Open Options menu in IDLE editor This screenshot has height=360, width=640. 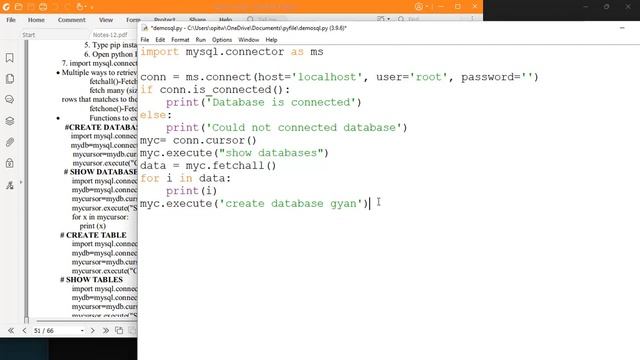tap(222, 40)
